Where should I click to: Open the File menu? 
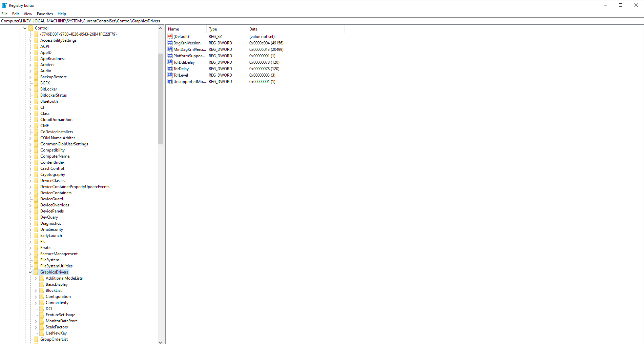coord(4,14)
